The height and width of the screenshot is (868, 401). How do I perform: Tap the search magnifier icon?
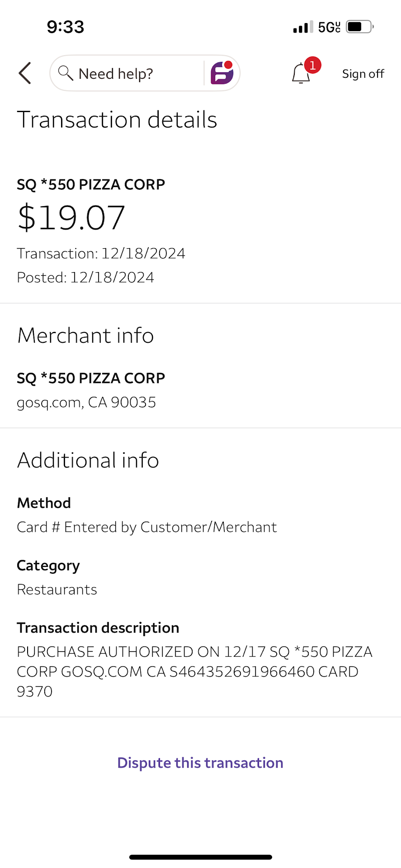[x=66, y=73]
